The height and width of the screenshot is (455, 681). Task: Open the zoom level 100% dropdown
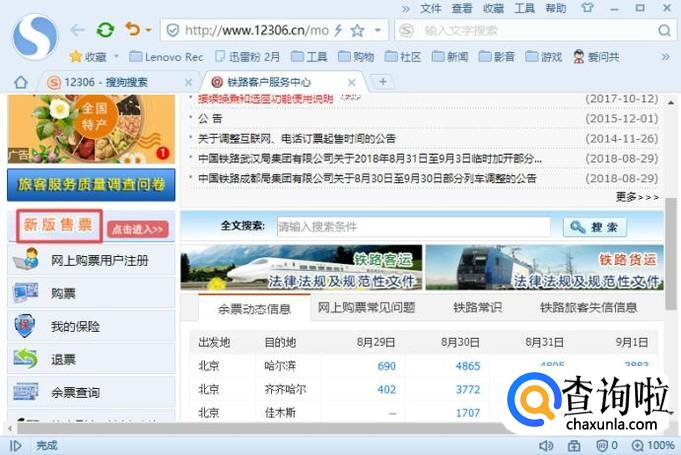tap(654, 445)
